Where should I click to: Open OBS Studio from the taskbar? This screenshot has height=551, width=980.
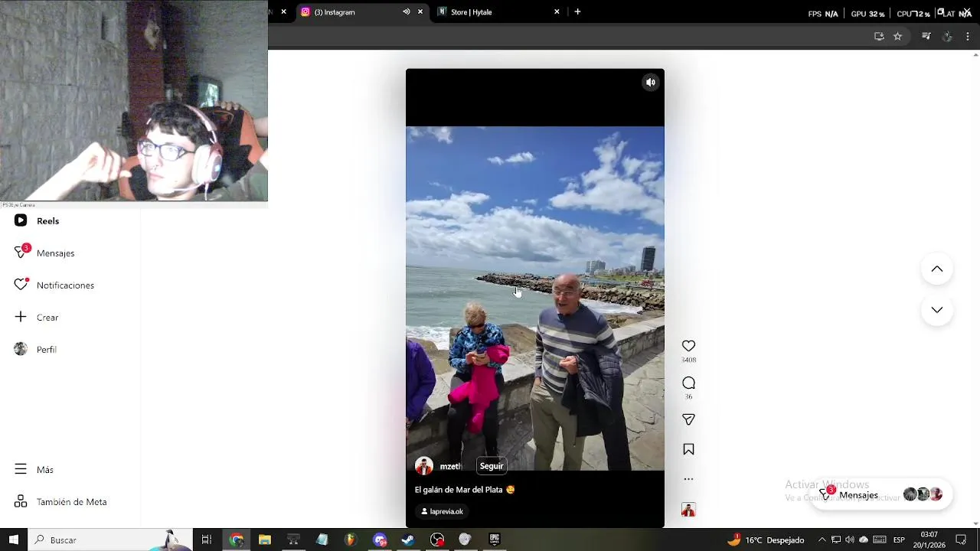click(437, 540)
